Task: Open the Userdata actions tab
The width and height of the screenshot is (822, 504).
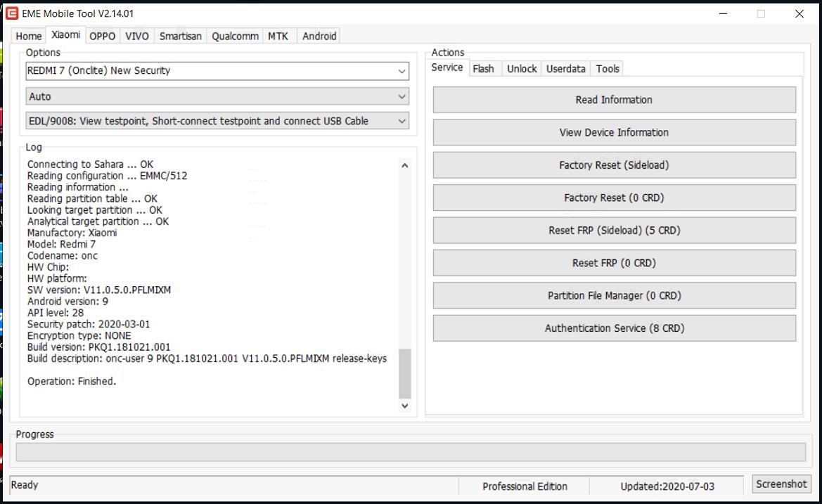Action: pyautogui.click(x=565, y=69)
